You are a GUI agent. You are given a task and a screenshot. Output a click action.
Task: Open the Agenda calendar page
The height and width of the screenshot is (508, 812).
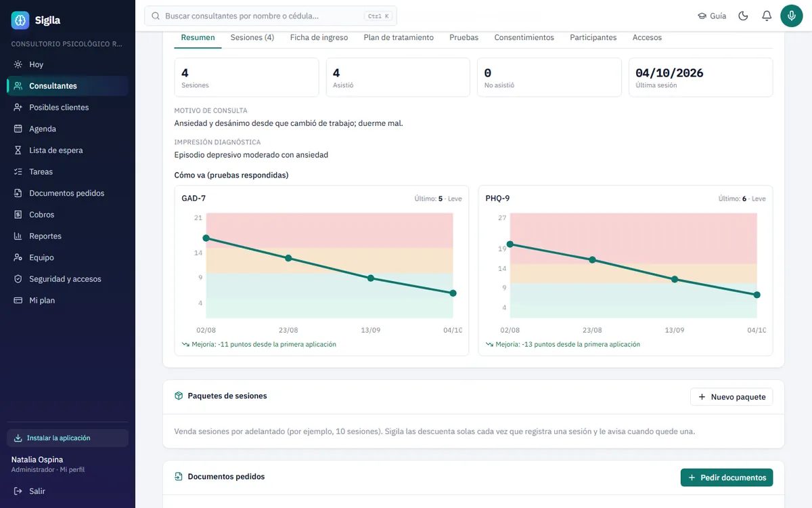(x=68, y=129)
